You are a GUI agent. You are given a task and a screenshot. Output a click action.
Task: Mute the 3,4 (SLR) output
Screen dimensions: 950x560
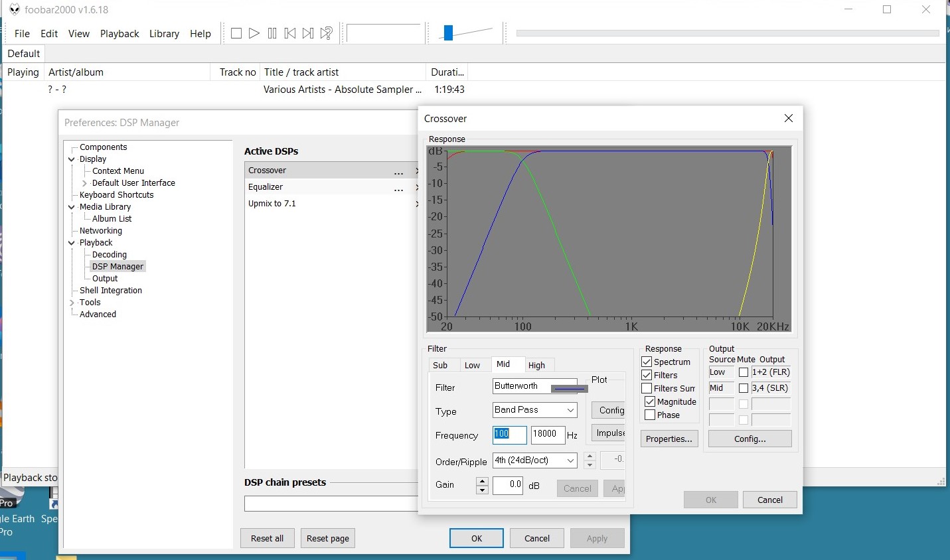(x=744, y=388)
